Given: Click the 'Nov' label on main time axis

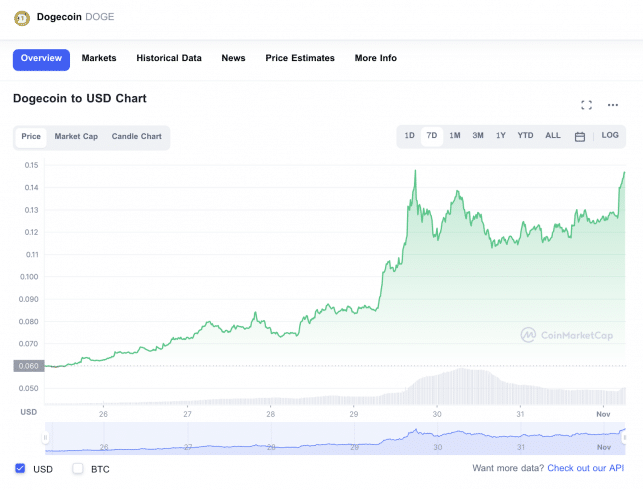Looking at the screenshot, I should (603, 414).
